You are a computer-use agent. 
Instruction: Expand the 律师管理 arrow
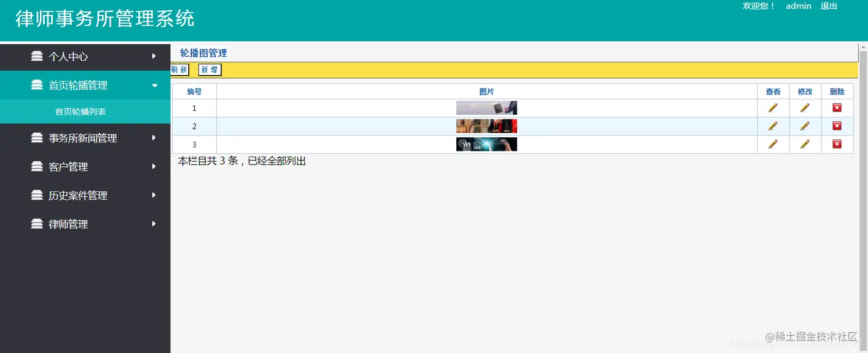pos(154,224)
